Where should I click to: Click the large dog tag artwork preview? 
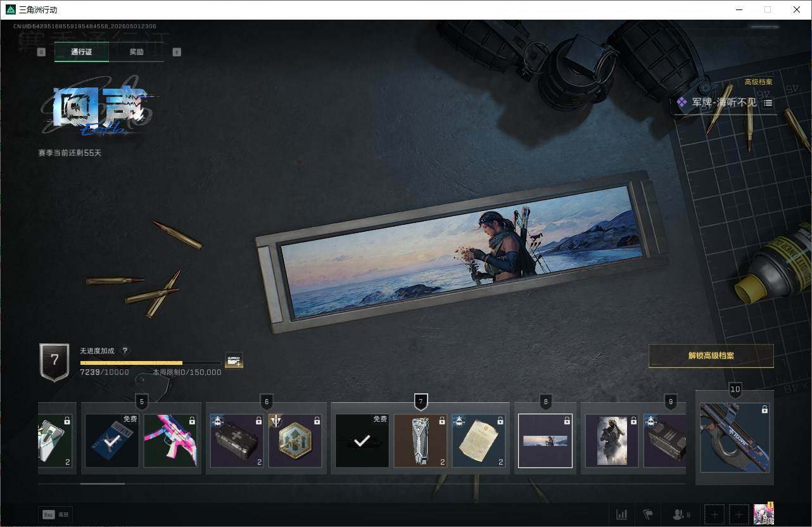coord(461,251)
